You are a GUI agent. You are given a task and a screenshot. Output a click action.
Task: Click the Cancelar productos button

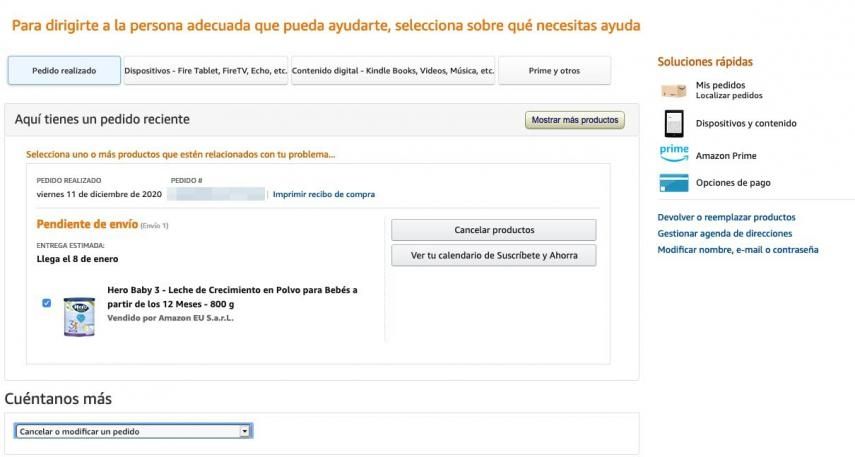click(493, 230)
